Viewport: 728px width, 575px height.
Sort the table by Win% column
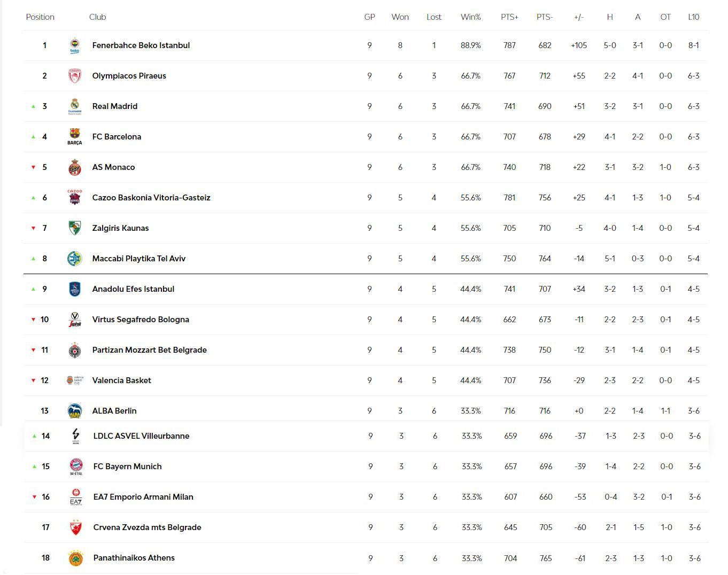point(470,17)
